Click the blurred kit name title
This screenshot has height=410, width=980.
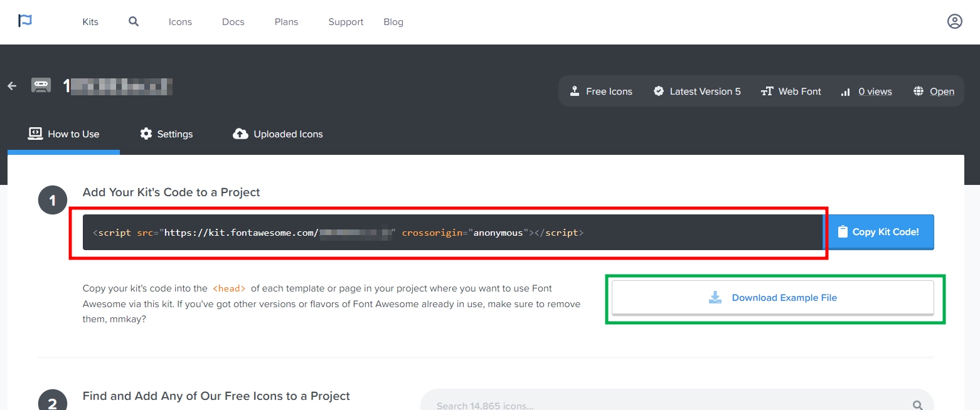[118, 87]
